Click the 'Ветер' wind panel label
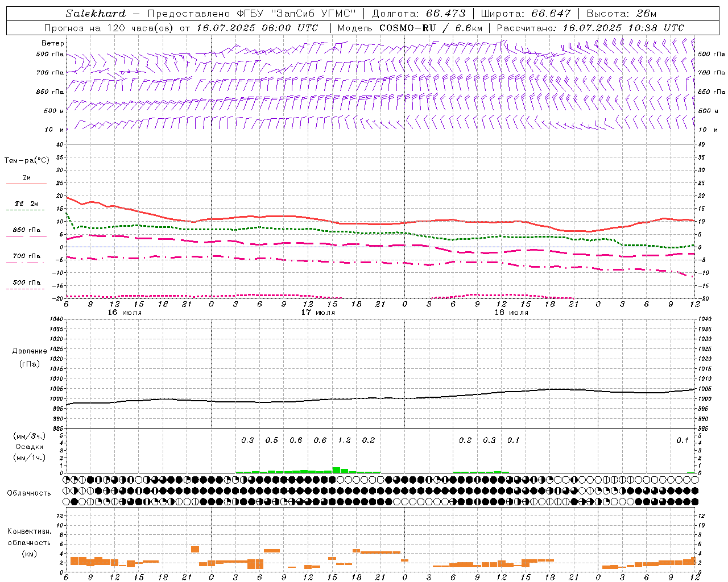 point(52,43)
